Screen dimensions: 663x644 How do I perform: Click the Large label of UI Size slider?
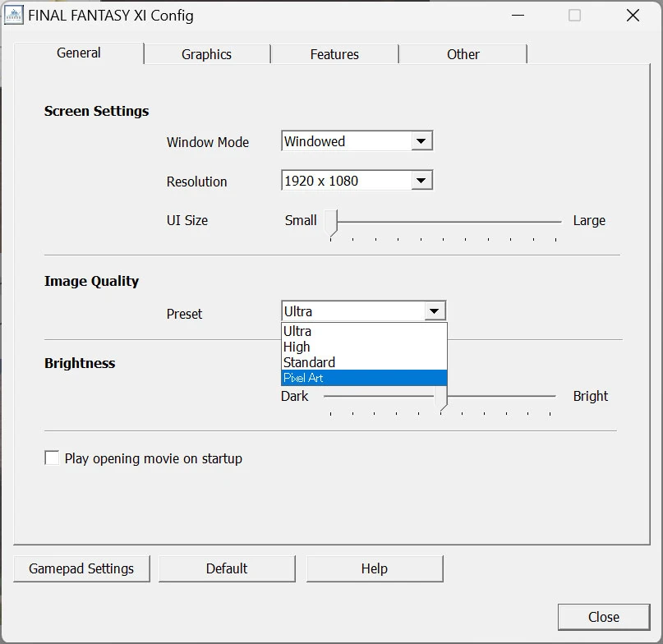(x=589, y=221)
